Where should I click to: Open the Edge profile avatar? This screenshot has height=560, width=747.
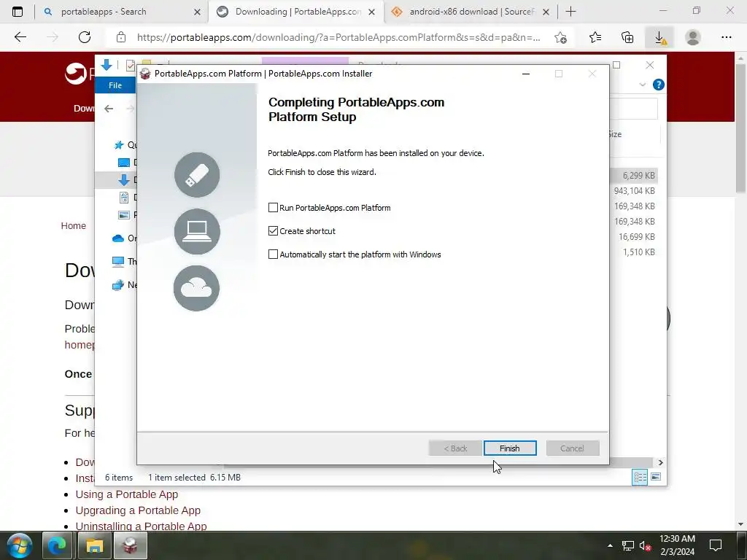(x=693, y=38)
